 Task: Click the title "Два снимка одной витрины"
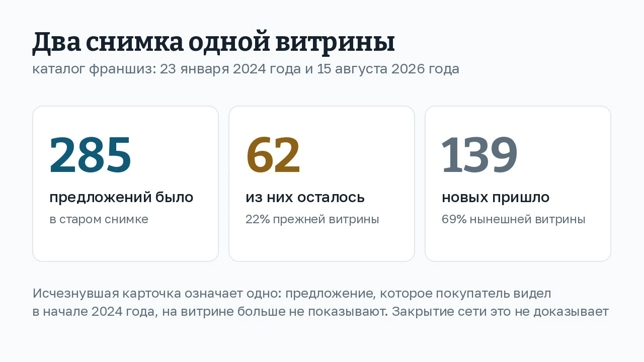tap(213, 43)
